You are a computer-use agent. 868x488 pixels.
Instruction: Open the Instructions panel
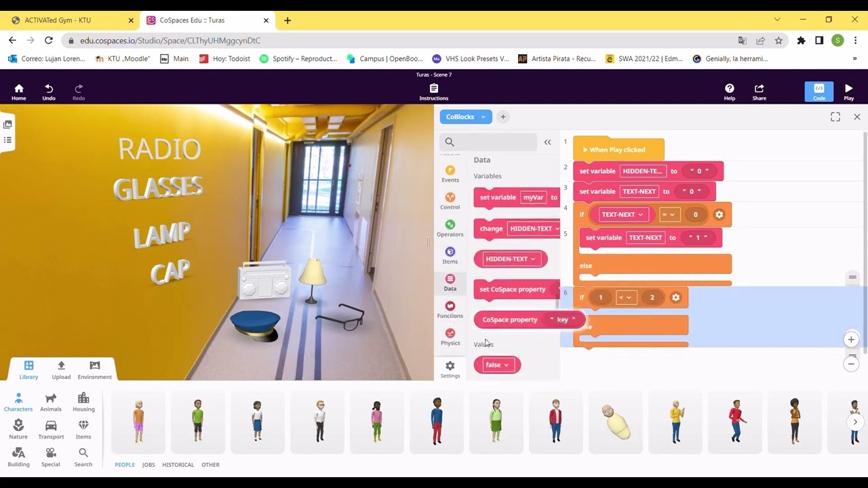pos(434,92)
